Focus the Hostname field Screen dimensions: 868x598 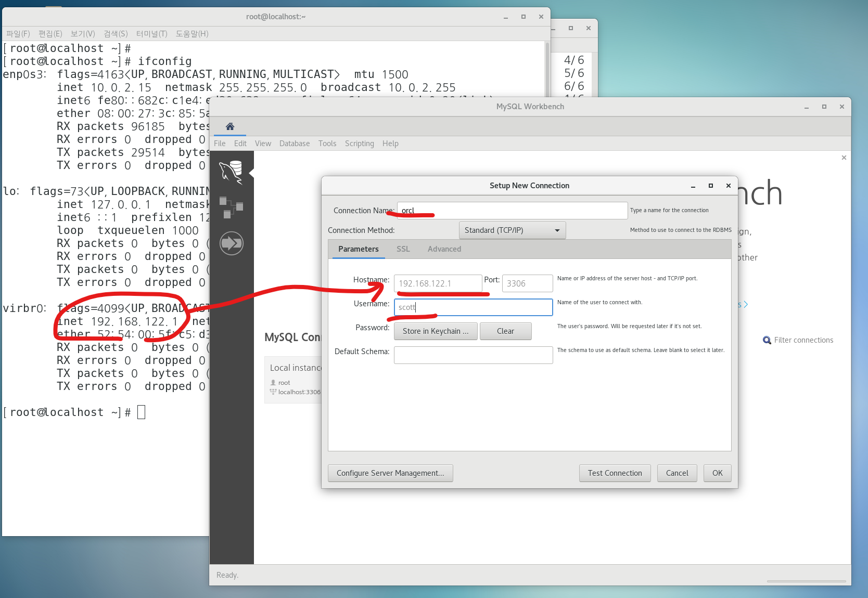[438, 283]
